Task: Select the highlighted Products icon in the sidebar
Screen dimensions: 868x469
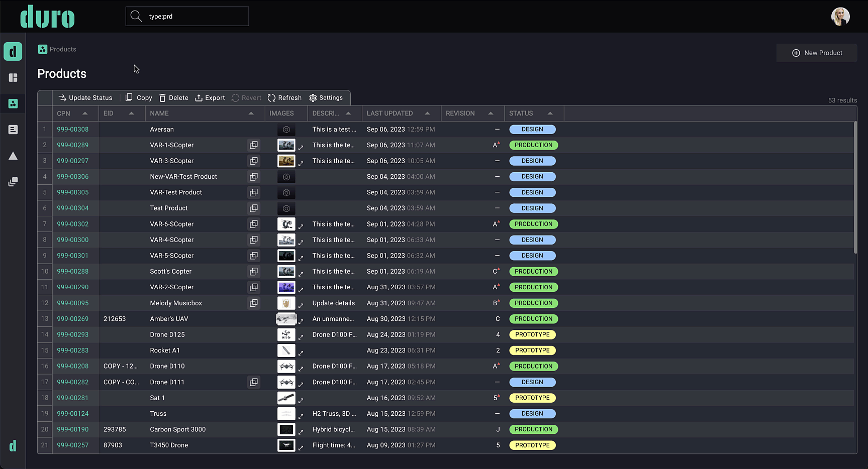Action: (13, 103)
